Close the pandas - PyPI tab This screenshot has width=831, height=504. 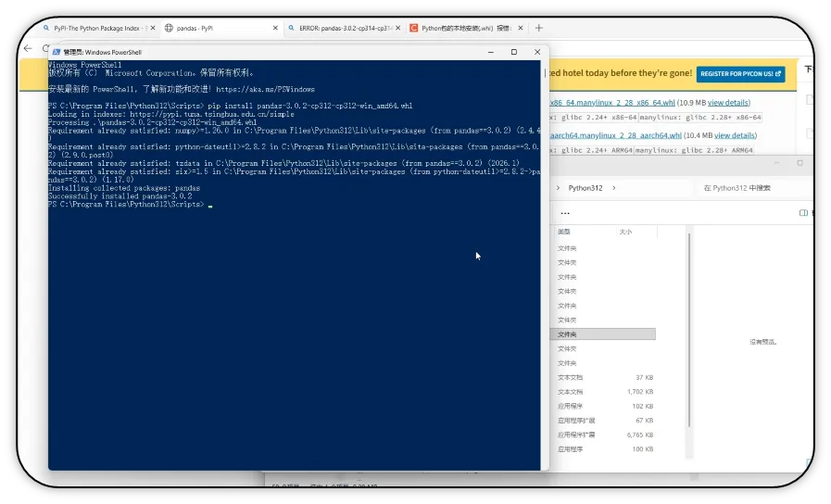(275, 28)
